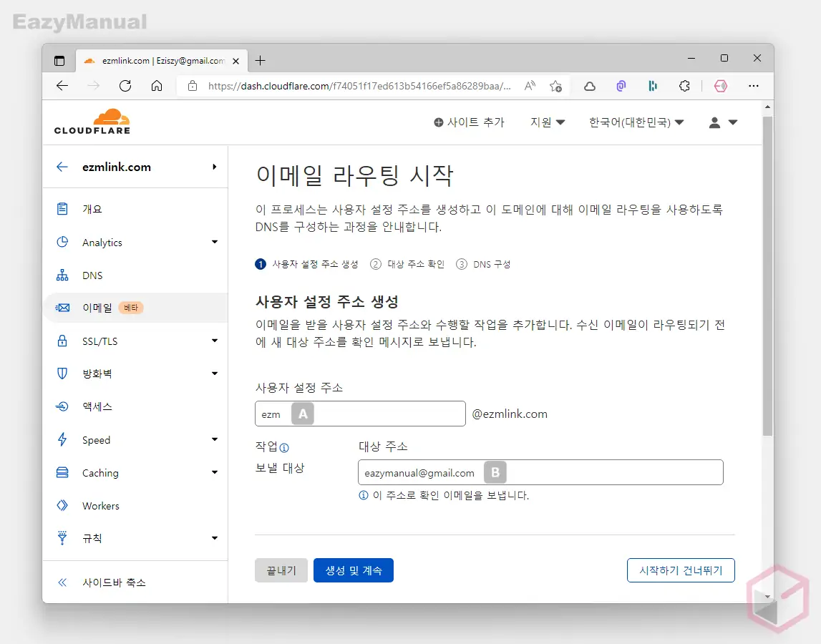Open the 방화벽 (Firewall) section
Viewport: 821px width, 644px height.
[x=97, y=374]
